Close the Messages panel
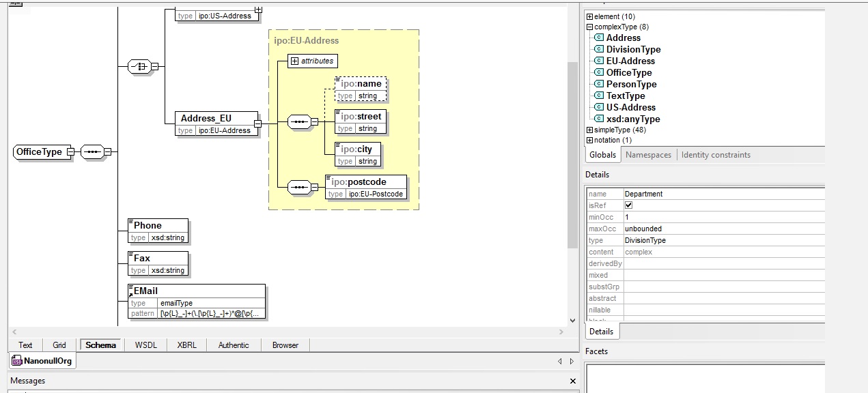 point(572,381)
